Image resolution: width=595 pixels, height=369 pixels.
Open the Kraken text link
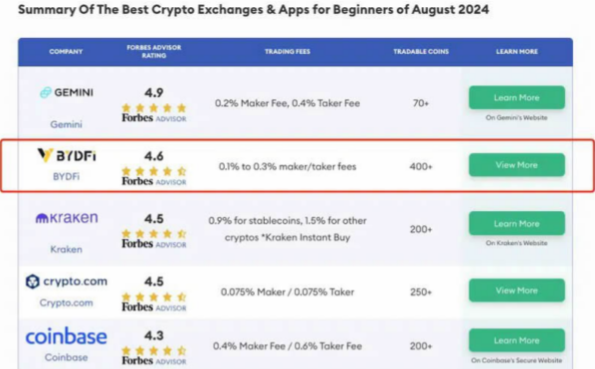[x=66, y=249]
